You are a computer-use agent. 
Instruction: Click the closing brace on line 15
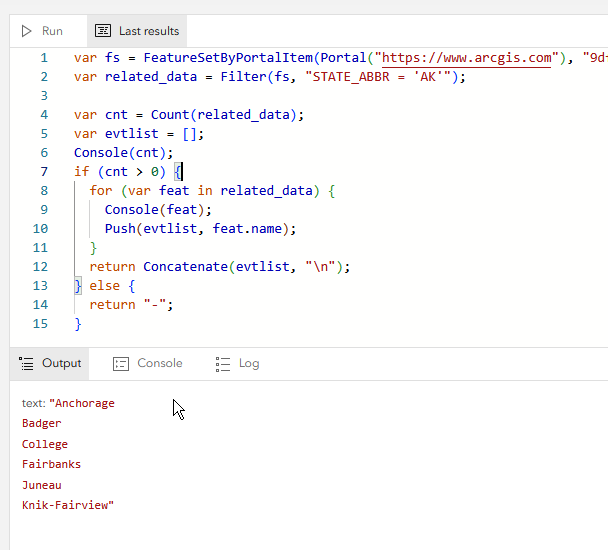pyautogui.click(x=78, y=324)
